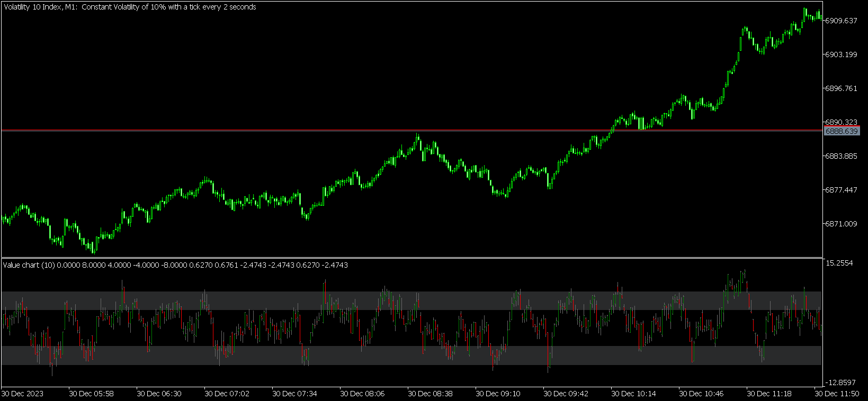Click the upper gray overbought band in indicator
This screenshot has height=401, width=868.
[411, 300]
